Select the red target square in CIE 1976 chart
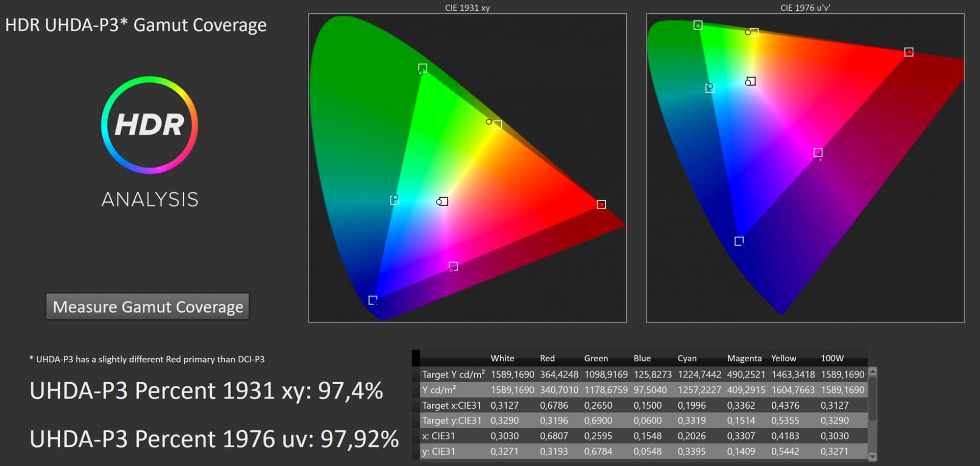The height and width of the screenshot is (466, 980). point(909,52)
